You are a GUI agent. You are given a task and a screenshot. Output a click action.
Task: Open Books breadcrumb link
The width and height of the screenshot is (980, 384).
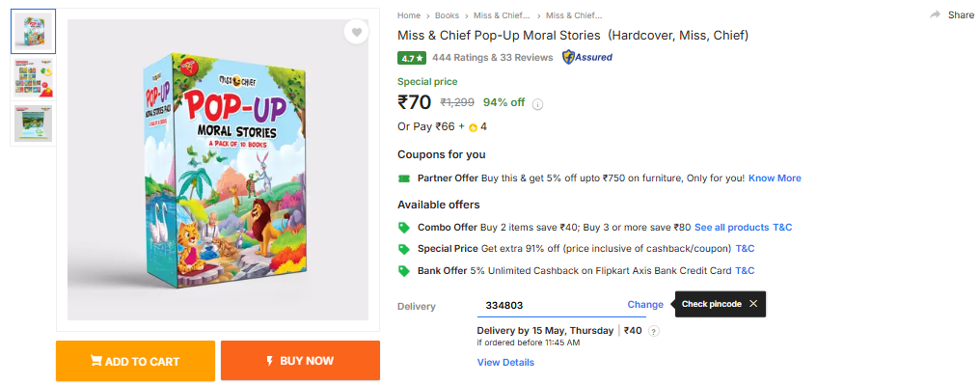click(447, 15)
